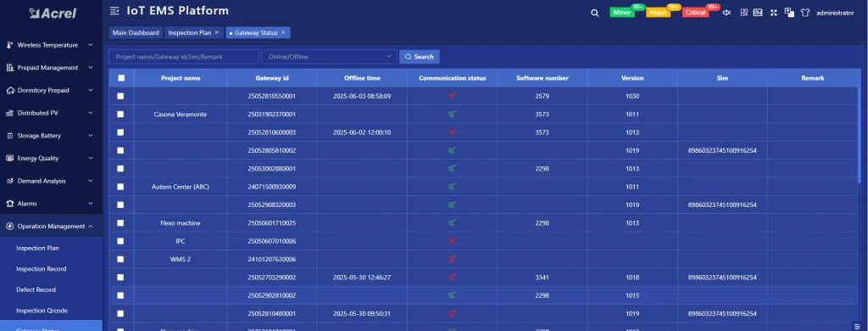Viewport: 868px width, 331px height.
Task: Expand the Distributed PV menu
Action: click(x=90, y=113)
